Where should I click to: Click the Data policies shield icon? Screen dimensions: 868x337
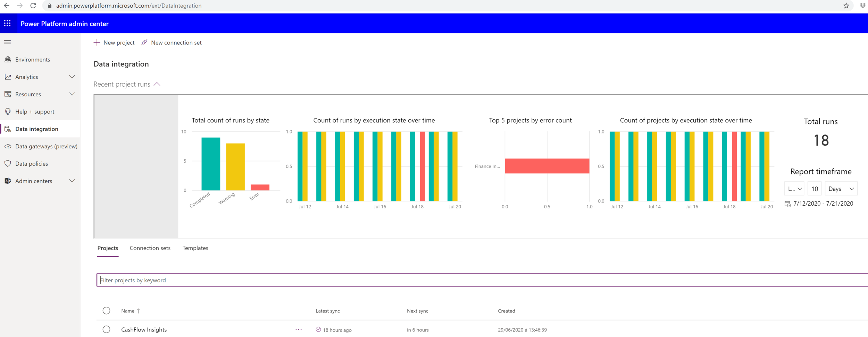point(8,164)
